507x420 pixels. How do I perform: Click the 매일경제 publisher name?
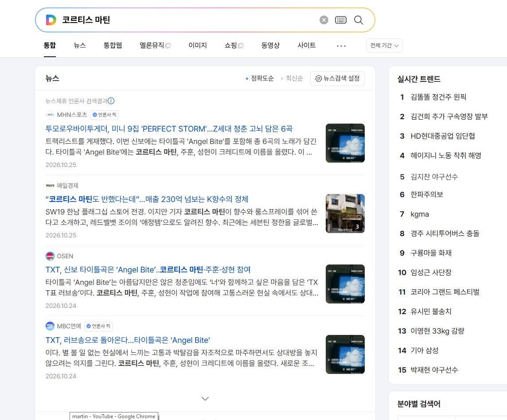click(x=67, y=186)
